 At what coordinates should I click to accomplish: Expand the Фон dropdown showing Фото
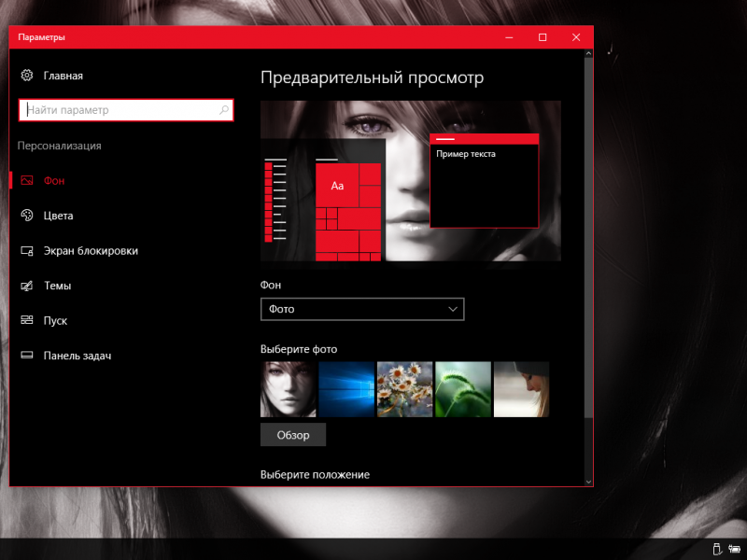tap(362, 309)
